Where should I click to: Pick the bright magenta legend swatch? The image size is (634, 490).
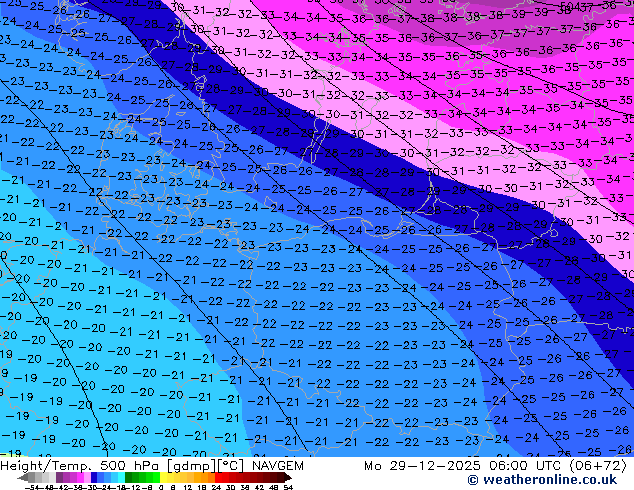click(x=80, y=478)
